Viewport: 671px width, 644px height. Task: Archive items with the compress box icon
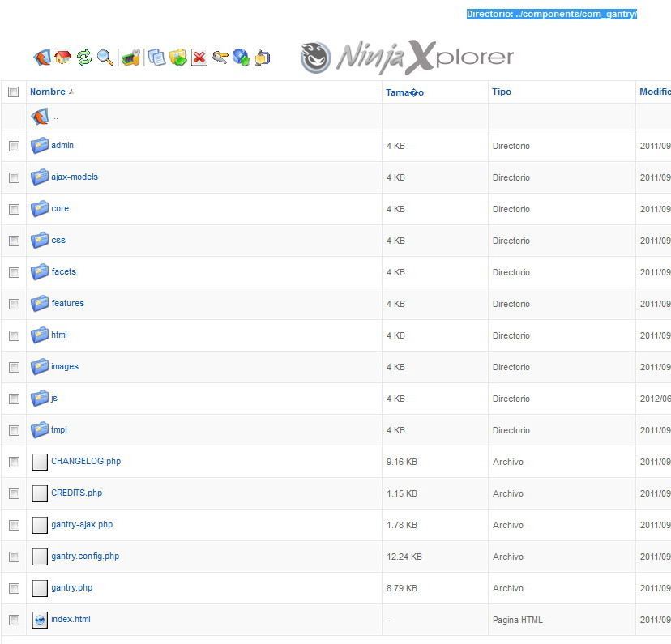click(263, 58)
